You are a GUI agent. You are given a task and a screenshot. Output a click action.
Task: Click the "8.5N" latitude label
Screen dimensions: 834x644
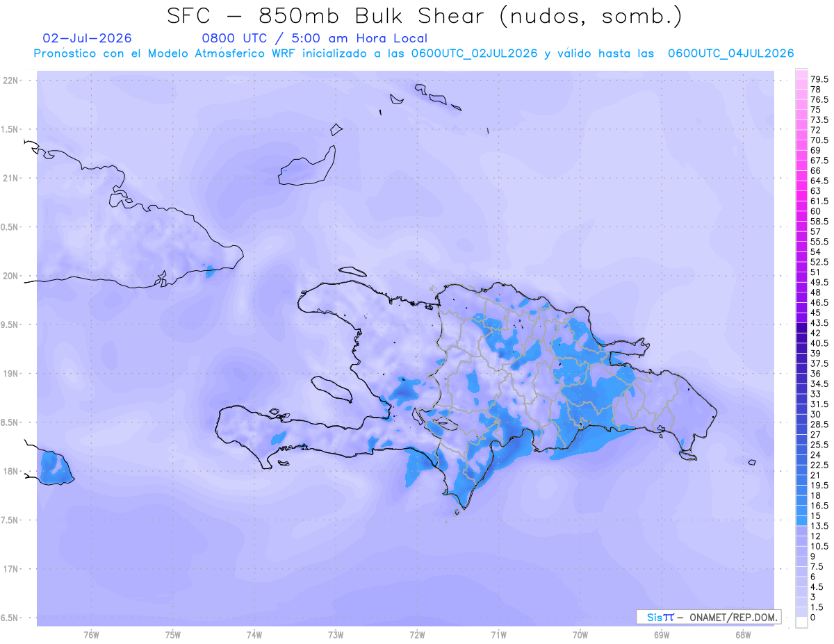[x=10, y=422]
